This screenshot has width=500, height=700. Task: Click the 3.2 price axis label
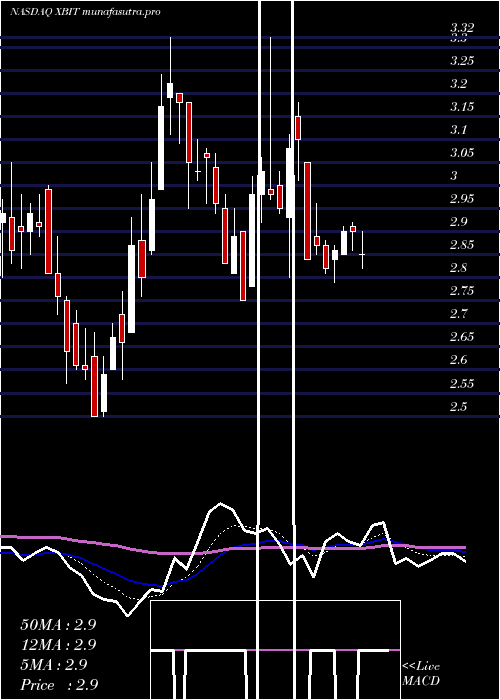pyautogui.click(x=458, y=83)
